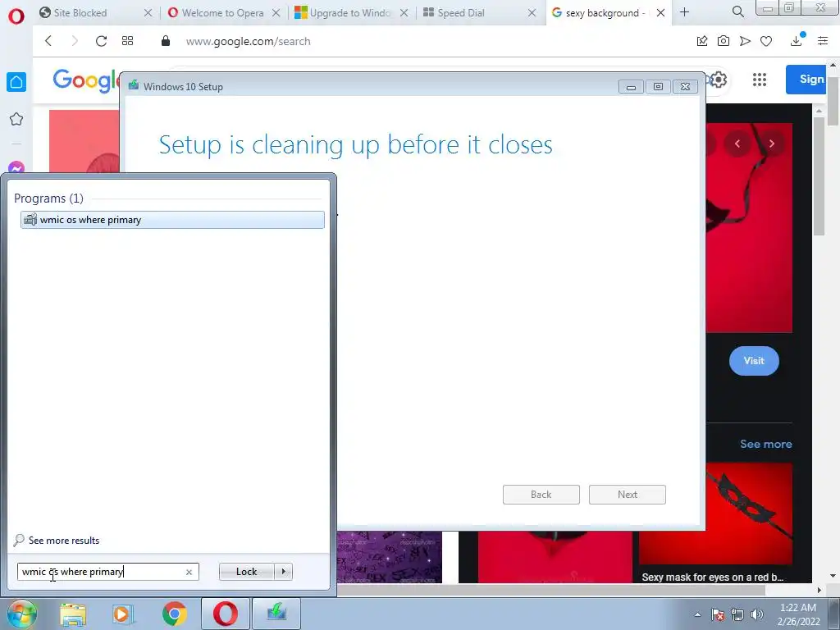The width and height of the screenshot is (840, 630).
Task: Show previous image in Google preview
Action: 737,144
